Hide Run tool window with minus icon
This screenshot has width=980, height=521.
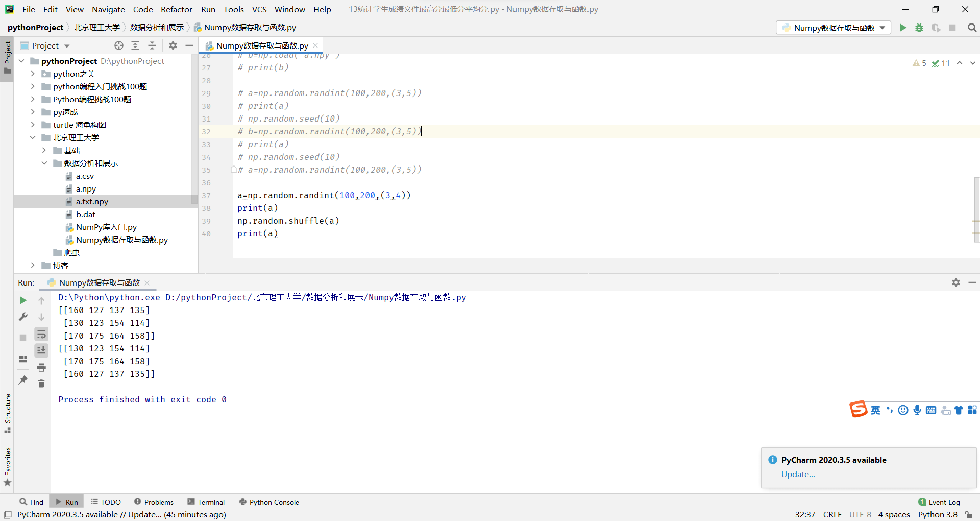(x=972, y=282)
